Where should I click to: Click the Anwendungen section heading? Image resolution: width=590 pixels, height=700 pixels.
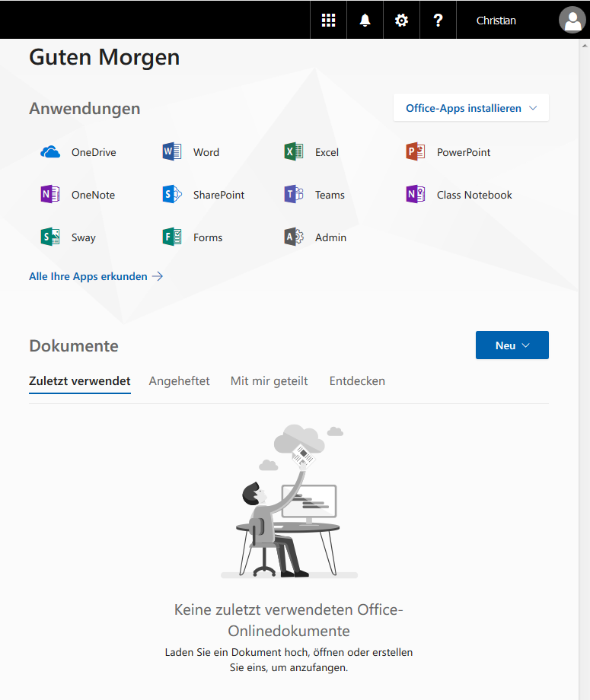(x=85, y=109)
